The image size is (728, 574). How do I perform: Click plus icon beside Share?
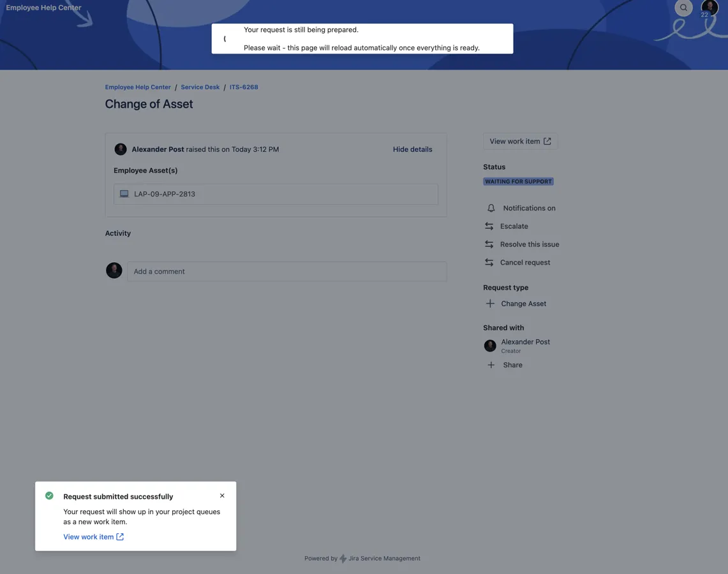491,365
